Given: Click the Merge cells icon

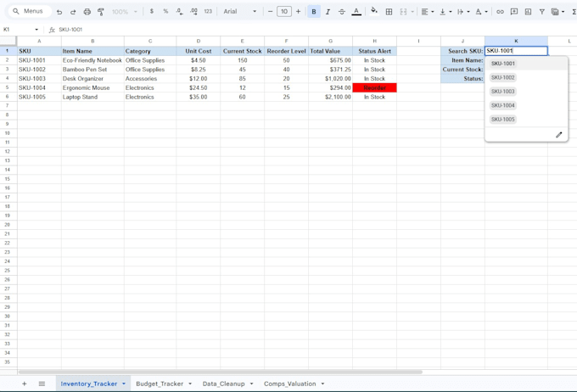Looking at the screenshot, I should coord(403,12).
